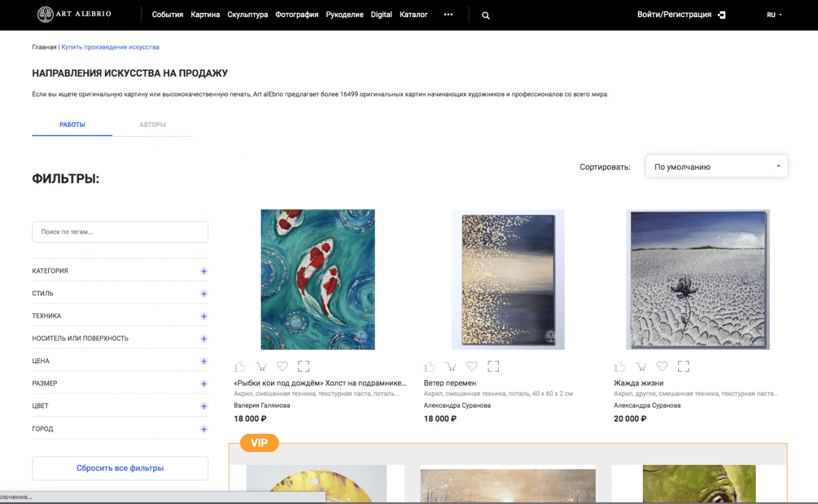Open the three-dots more menu in navbar
This screenshot has width=818, height=504.
point(449,15)
